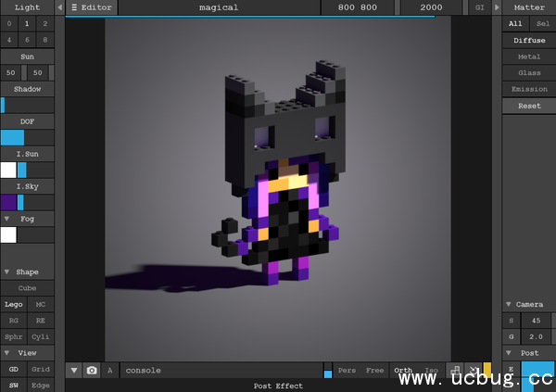Screen dimensions: 556x392
Task: Toggle Edge display in View section
Action: [x=41, y=386]
